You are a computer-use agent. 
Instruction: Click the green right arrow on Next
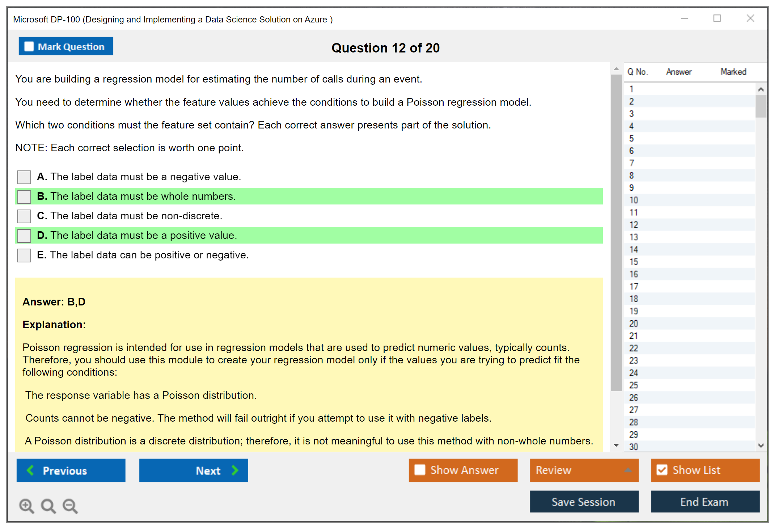235,470
